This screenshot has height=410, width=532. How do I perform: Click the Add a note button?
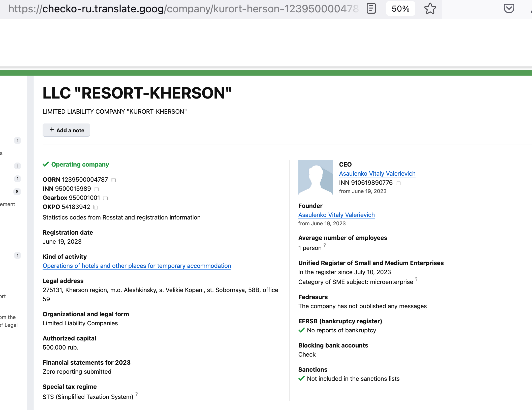[x=66, y=130]
